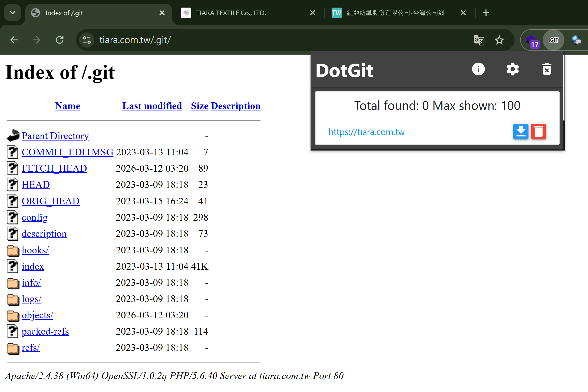This screenshot has width=588, height=392.
Task: Close the 緹亞紡織股份有限公司 tab
Action: tap(463, 13)
